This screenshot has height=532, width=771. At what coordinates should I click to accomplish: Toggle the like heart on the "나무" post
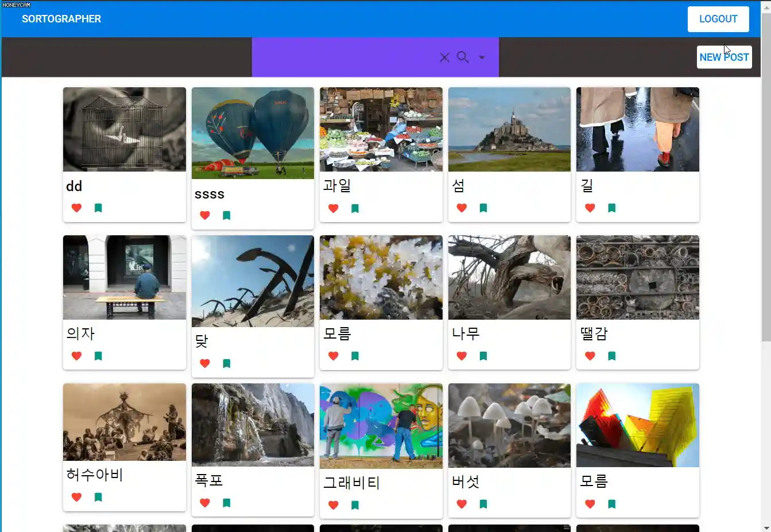point(462,356)
